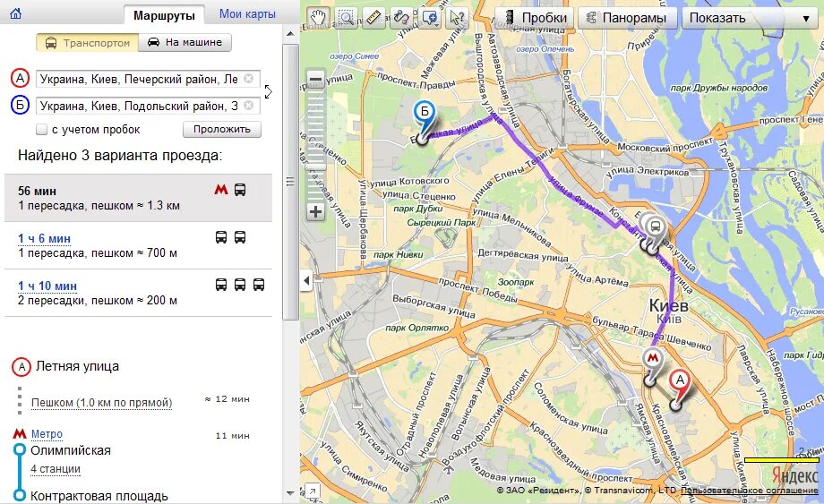The image size is (824, 504).
Task: Click the map expand arrow at bottom-left
Action: 313,491
